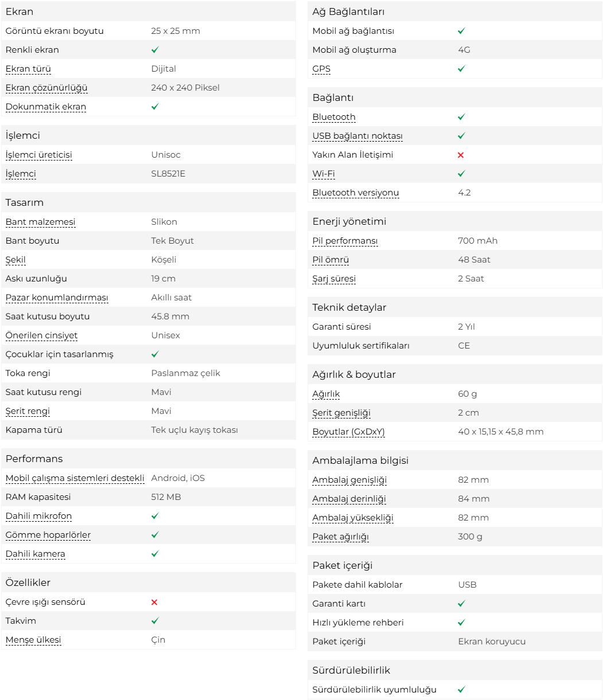Select the checkmark in the Takvim row
The height and width of the screenshot is (700, 603).
click(155, 621)
